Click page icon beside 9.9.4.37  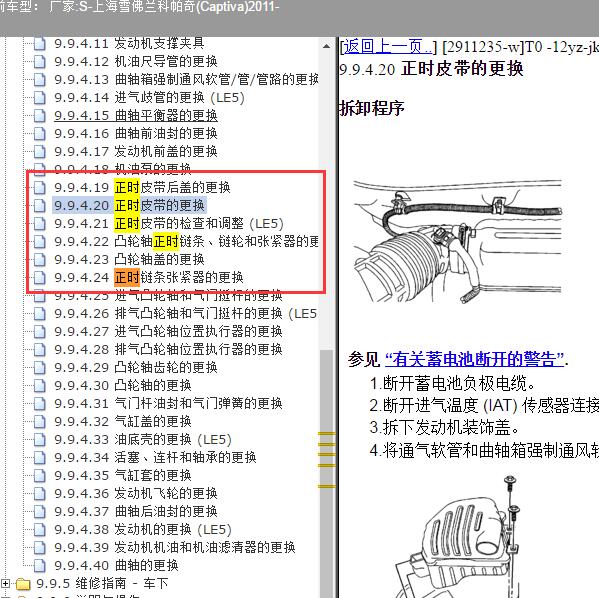(x=40, y=512)
